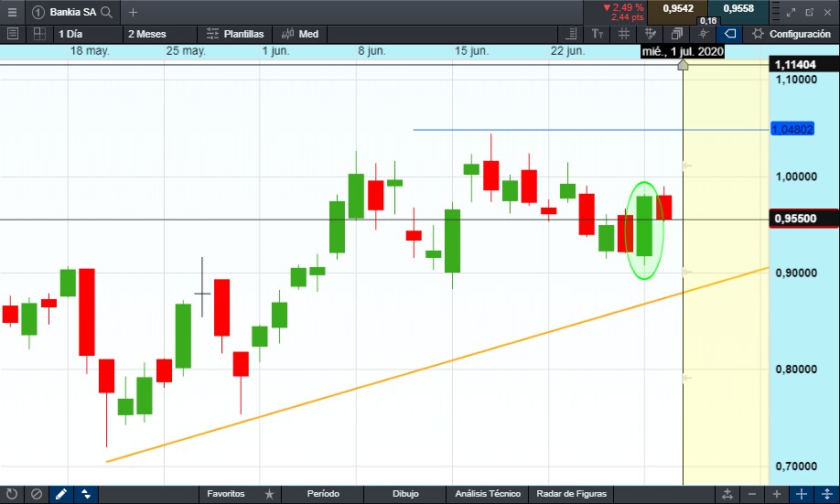840x504 pixels.
Task: Open the 2 Meses range dropdown
Action: 159,34
